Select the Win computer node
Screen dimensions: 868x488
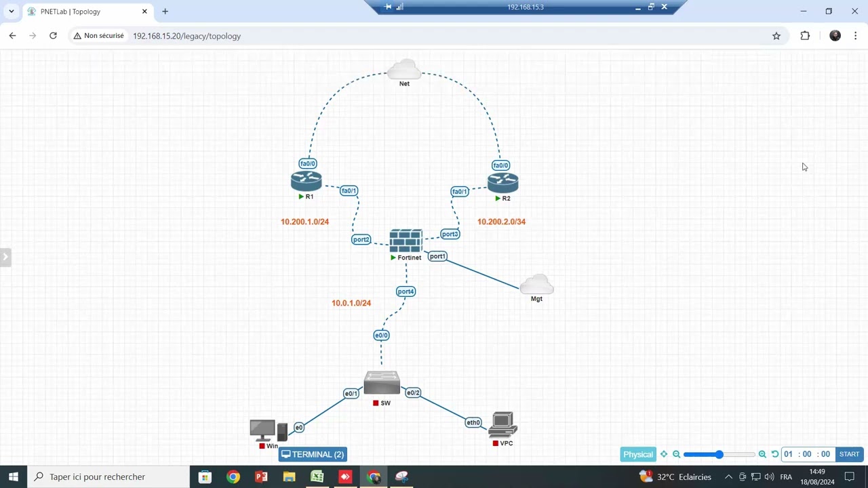(269, 430)
